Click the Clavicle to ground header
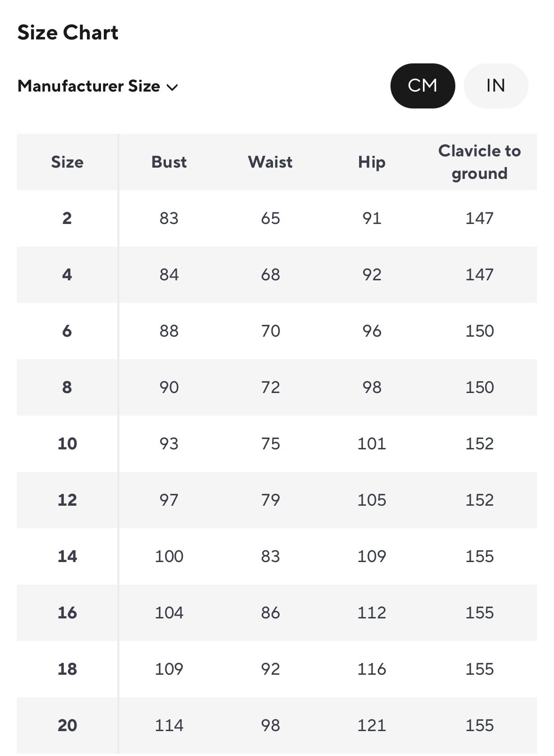 479,162
